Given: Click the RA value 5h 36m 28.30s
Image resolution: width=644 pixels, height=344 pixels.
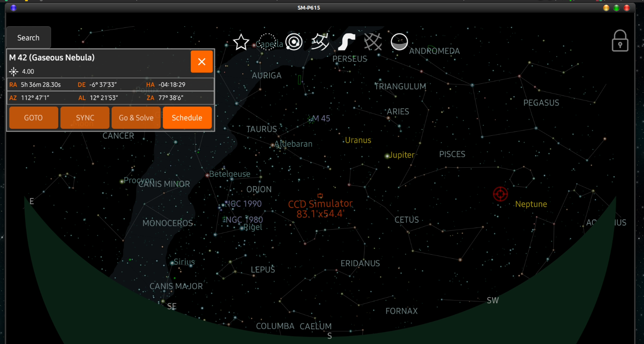Looking at the screenshot, I should pyautogui.click(x=41, y=85).
